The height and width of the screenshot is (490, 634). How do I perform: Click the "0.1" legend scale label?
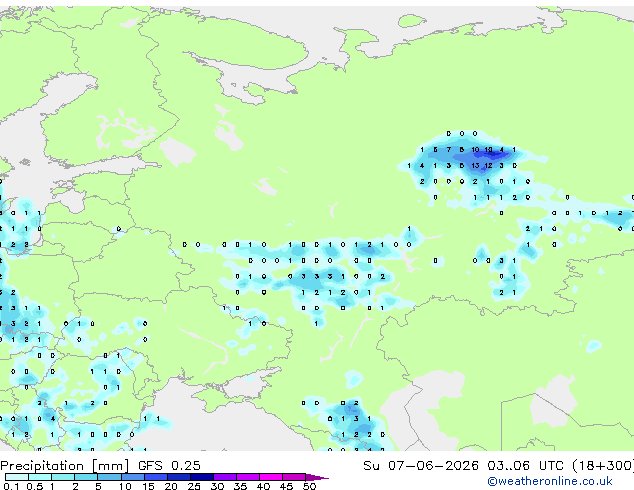pyautogui.click(x=11, y=486)
